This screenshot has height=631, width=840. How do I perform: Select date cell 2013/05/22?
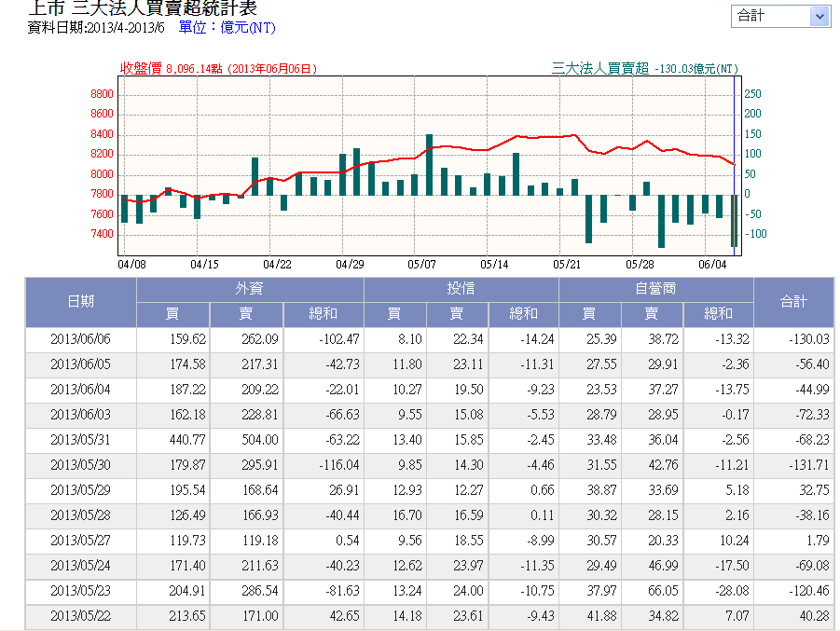tap(80, 616)
